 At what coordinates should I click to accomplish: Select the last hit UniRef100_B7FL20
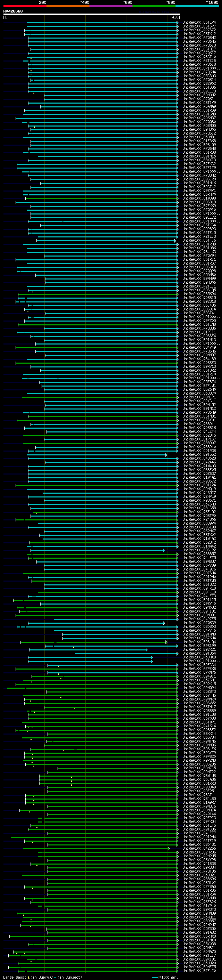199,971
